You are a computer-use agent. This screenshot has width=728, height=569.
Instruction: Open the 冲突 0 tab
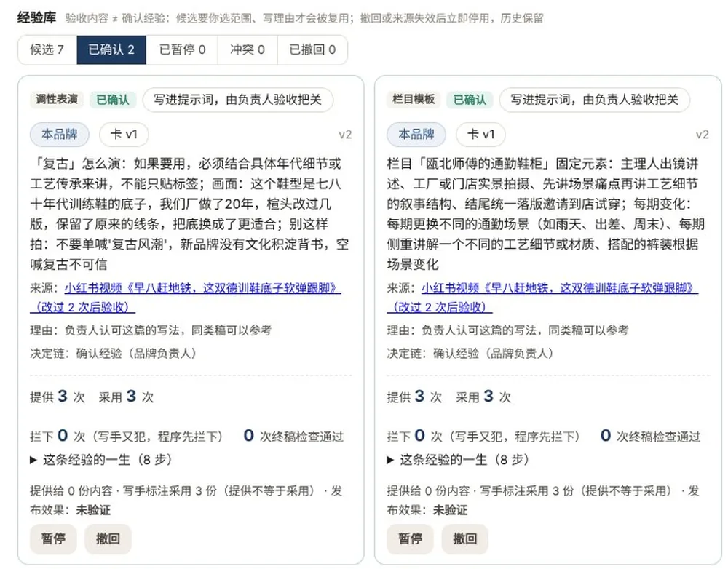(x=248, y=49)
